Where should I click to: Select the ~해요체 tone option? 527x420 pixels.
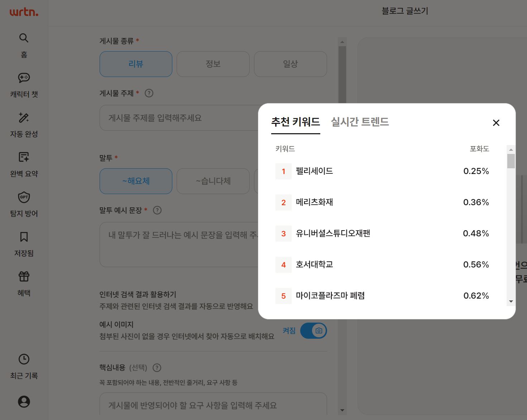[x=136, y=181]
